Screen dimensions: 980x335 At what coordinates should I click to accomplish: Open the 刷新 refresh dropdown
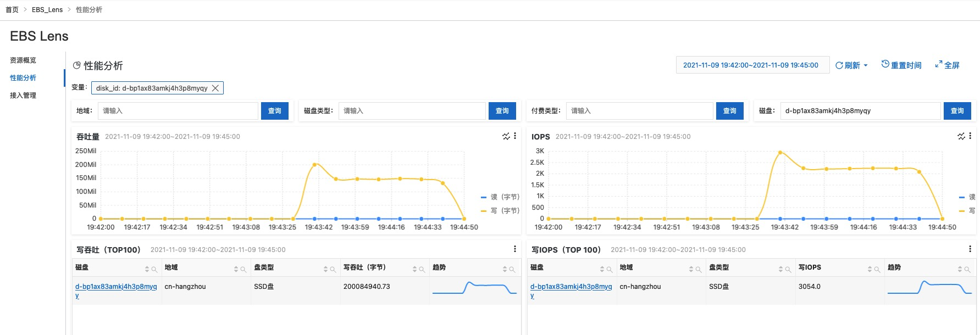click(851, 65)
